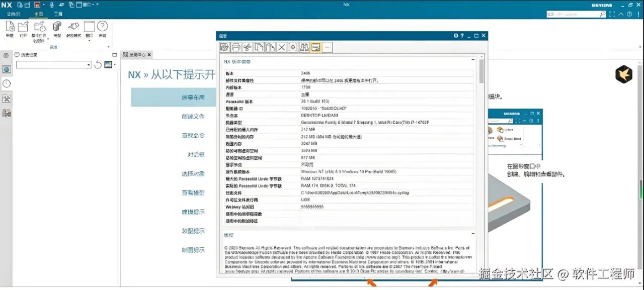Click the DESKTOP-LI8DA50 value in the information table
The image size is (644, 290).
(x=319, y=116)
